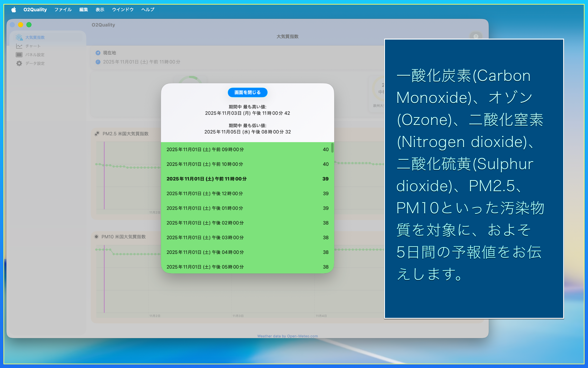Open the 編集 menu

(x=84, y=9)
